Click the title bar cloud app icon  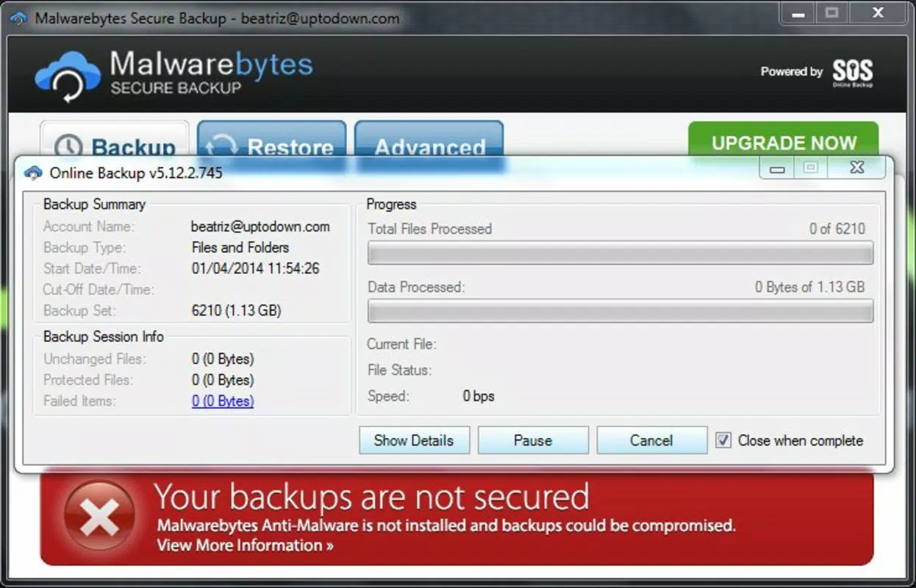coord(19,18)
